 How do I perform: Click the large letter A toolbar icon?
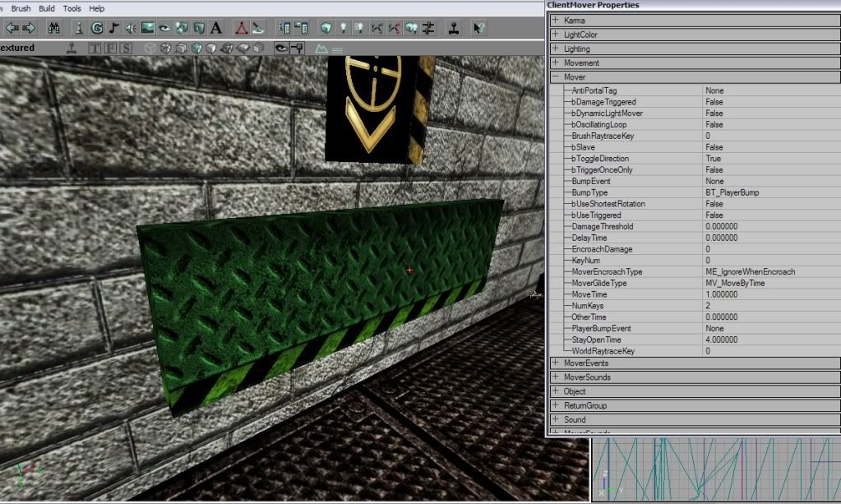[216, 28]
